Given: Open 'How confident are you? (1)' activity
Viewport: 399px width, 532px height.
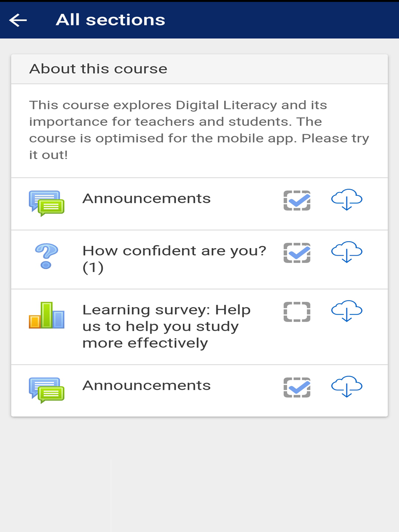Looking at the screenshot, I should 174,259.
